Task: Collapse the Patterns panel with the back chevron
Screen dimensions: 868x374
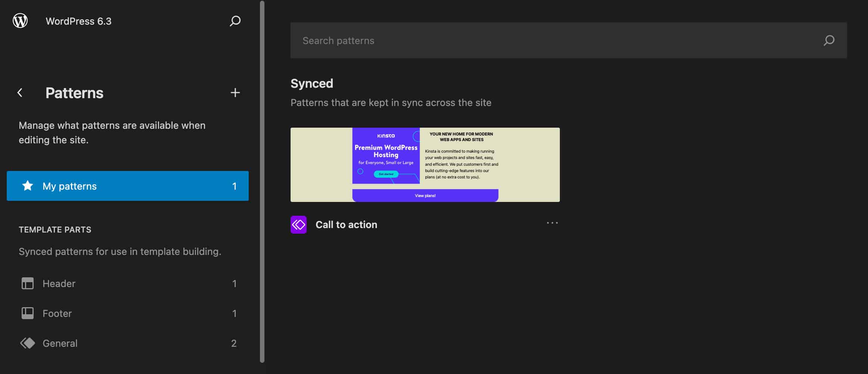Action: click(x=19, y=93)
